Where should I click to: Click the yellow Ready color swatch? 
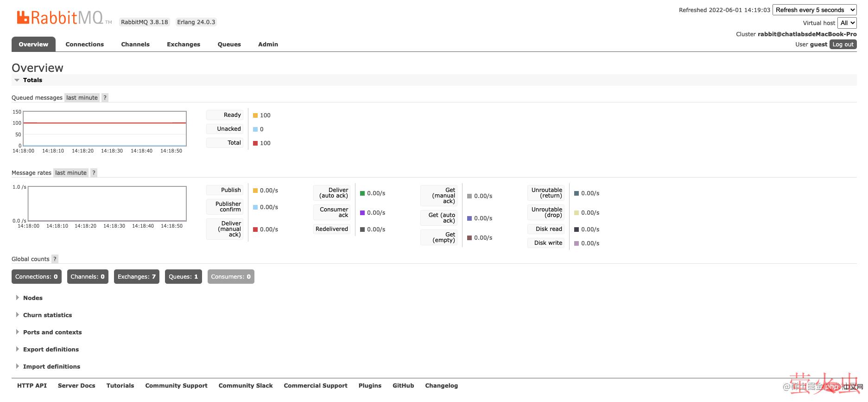click(x=255, y=115)
